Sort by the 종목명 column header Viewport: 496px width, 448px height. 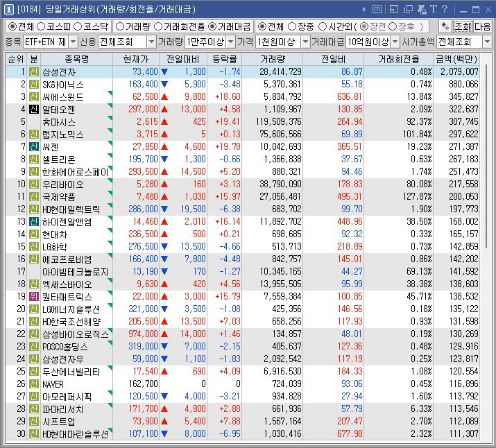click(76, 59)
